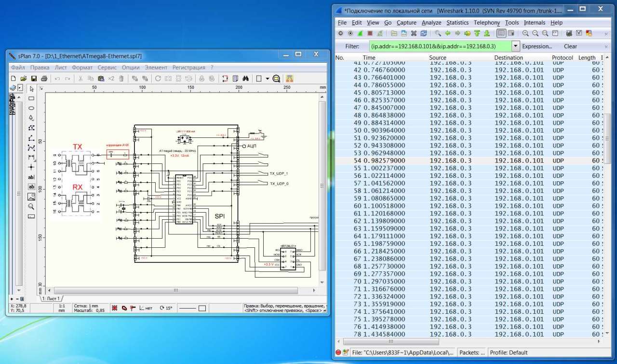Image resolution: width=617 pixels, height=364 pixels.
Task: Sort packets by the Protocol column header
Action: coord(563,57)
